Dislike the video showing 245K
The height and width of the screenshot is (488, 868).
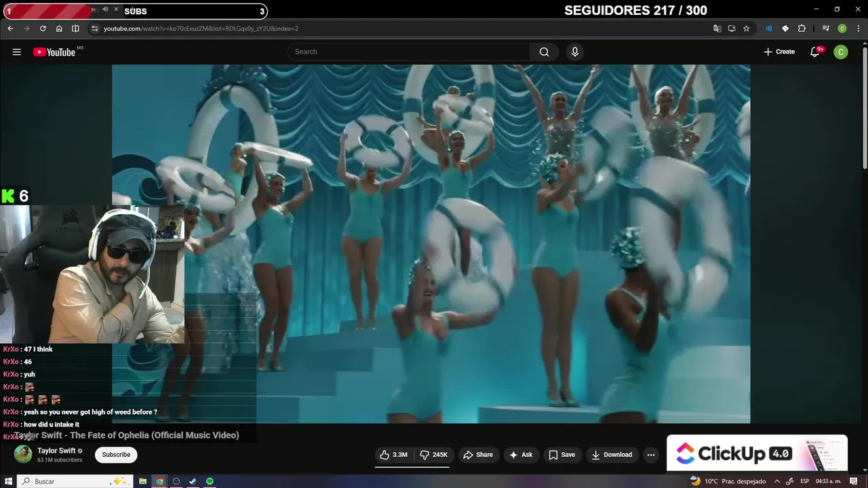click(x=434, y=455)
